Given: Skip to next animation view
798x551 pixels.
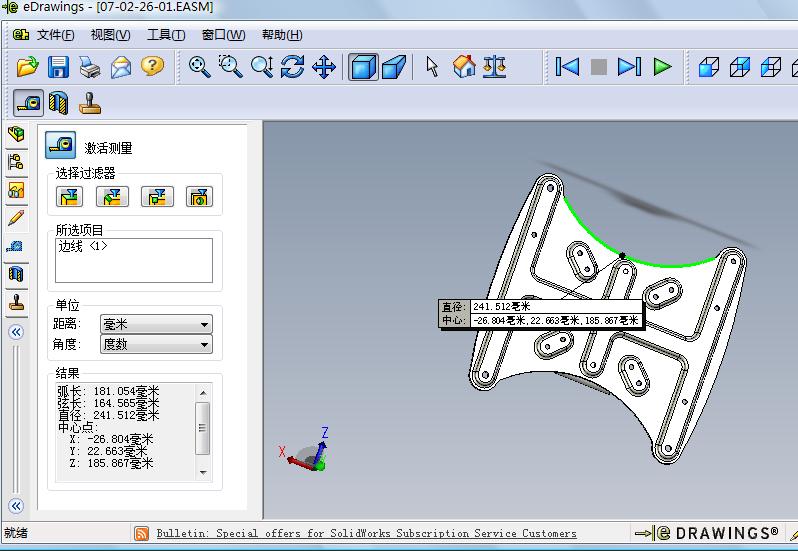Looking at the screenshot, I should (630, 67).
